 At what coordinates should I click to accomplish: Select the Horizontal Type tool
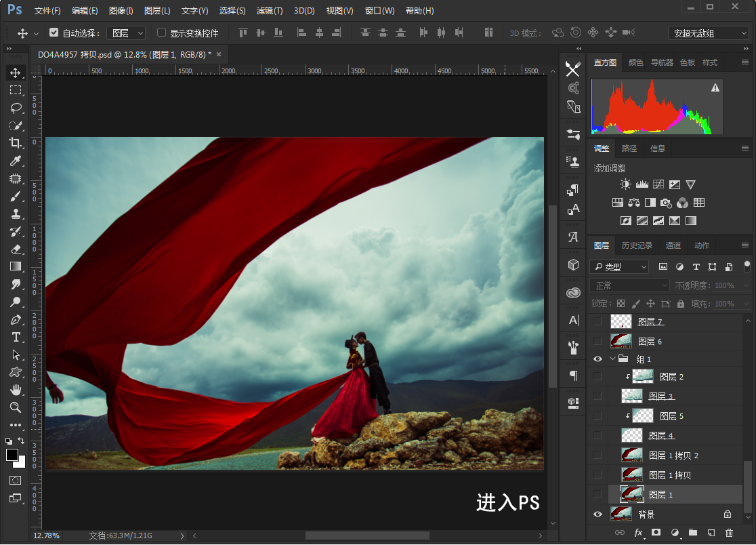pyautogui.click(x=16, y=337)
